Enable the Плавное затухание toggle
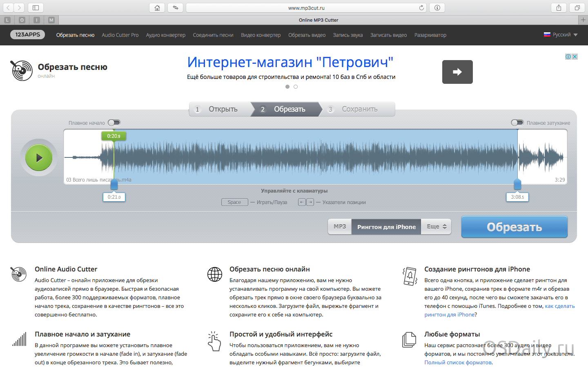This screenshot has width=588, height=368. coord(517,123)
